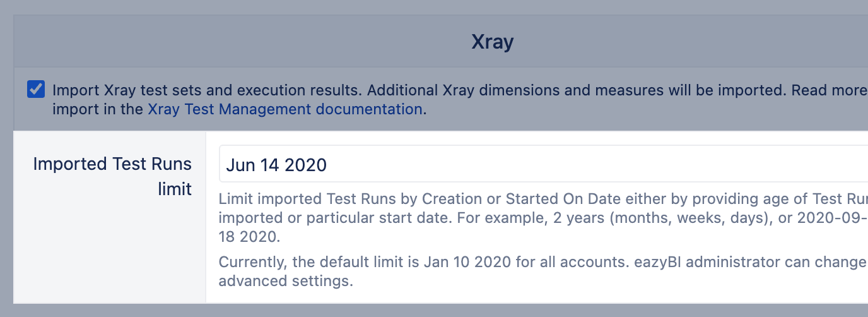Open the Xray Test Management documentation link
The image size is (868, 317).
tap(284, 109)
